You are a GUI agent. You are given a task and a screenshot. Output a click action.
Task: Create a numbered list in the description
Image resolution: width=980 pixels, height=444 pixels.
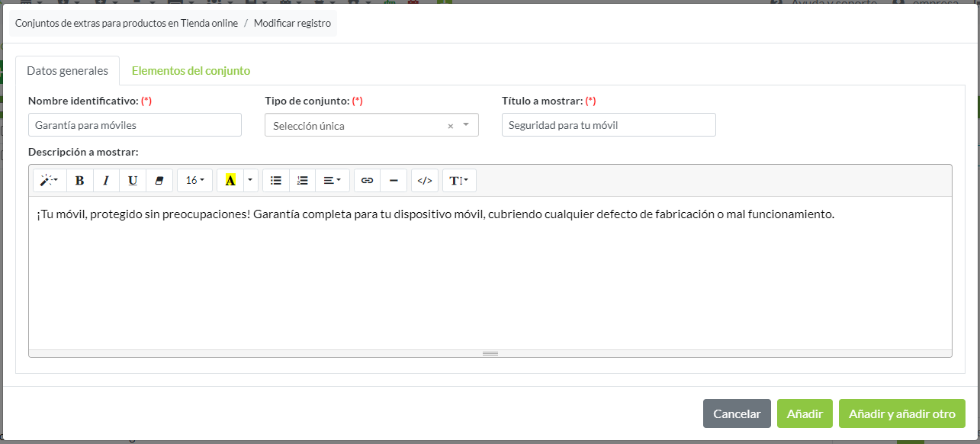[302, 180]
